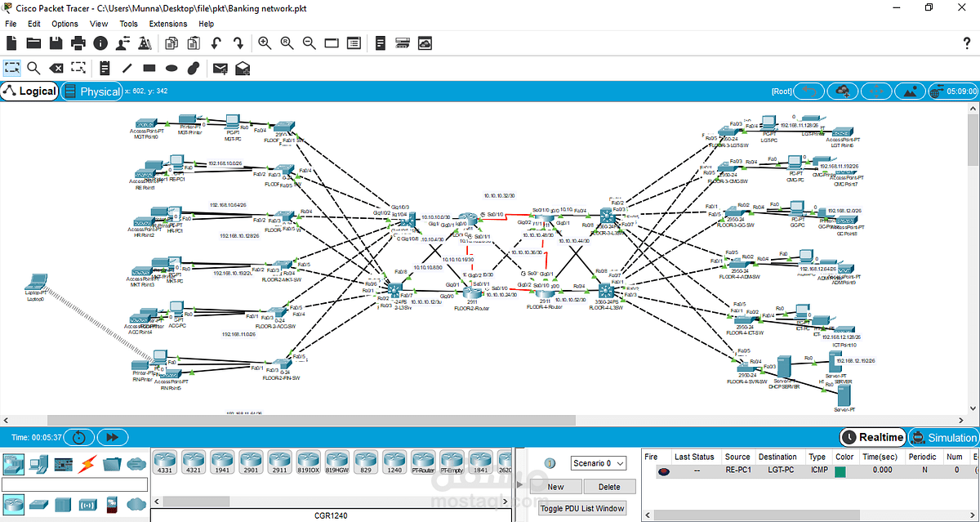This screenshot has width=980, height=522.
Task: Open the File menu
Action: click(11, 24)
